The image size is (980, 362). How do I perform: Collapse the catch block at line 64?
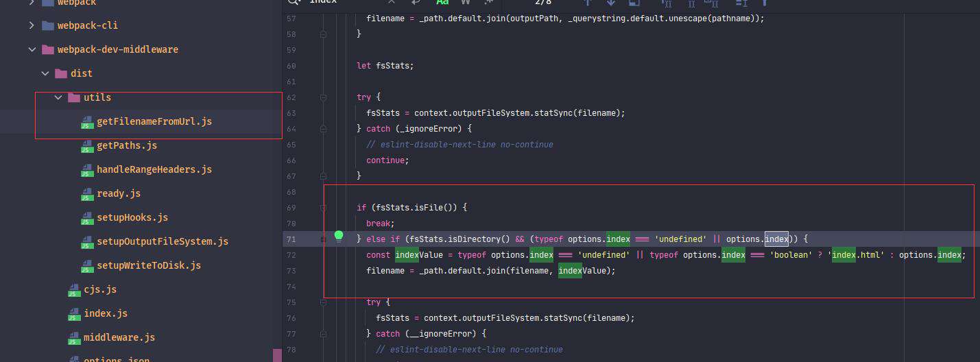coord(322,128)
